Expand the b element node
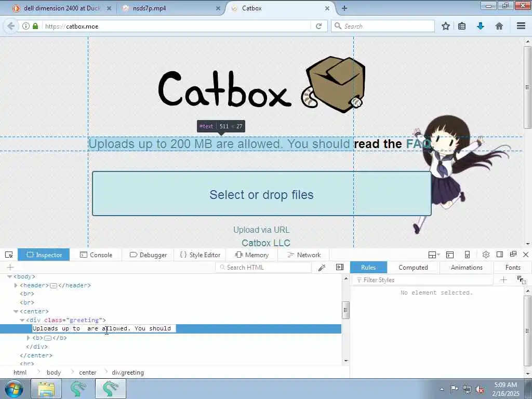Screen dimensions: 532x399 coord(28,338)
